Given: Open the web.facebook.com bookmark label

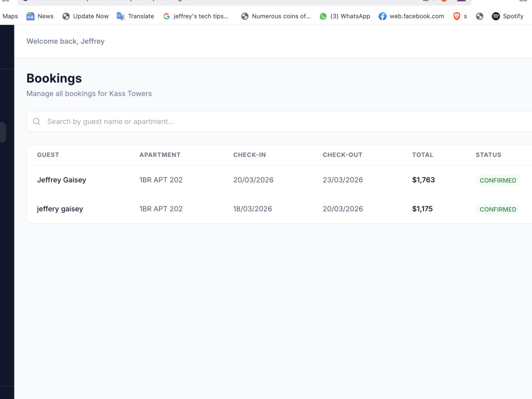Looking at the screenshot, I should 417,16.
